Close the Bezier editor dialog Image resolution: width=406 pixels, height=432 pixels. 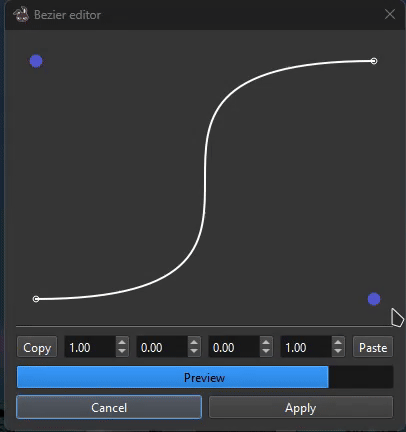point(390,14)
